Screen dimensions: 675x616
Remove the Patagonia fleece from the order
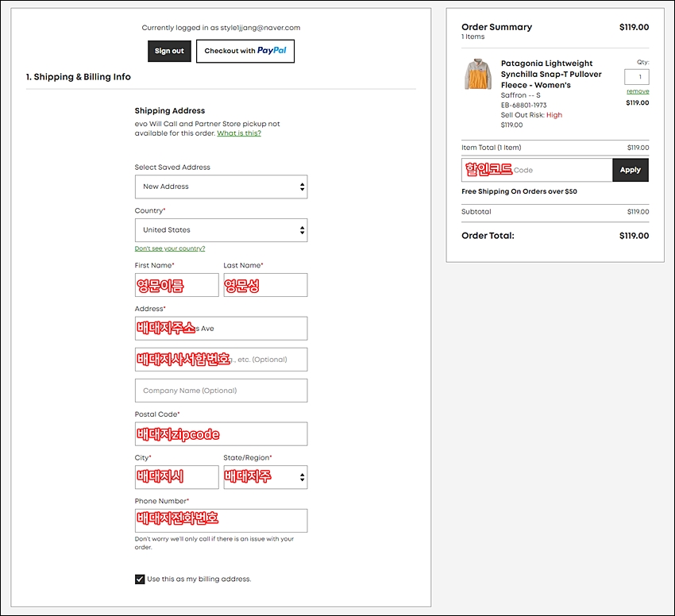(x=638, y=91)
